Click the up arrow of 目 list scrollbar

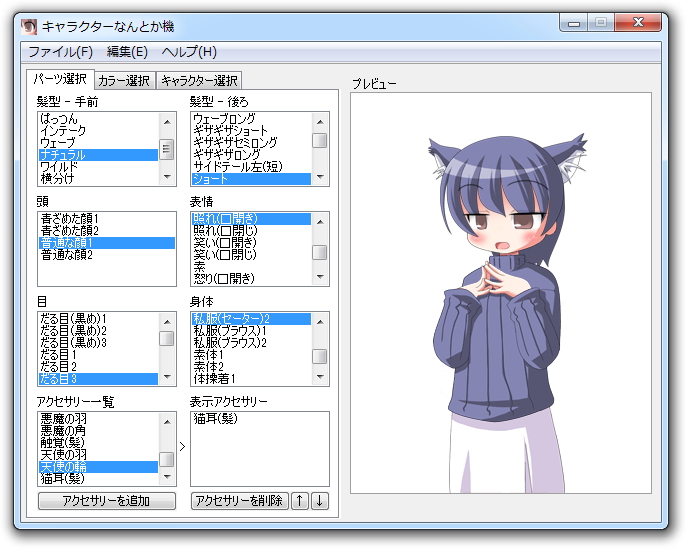(x=167, y=322)
